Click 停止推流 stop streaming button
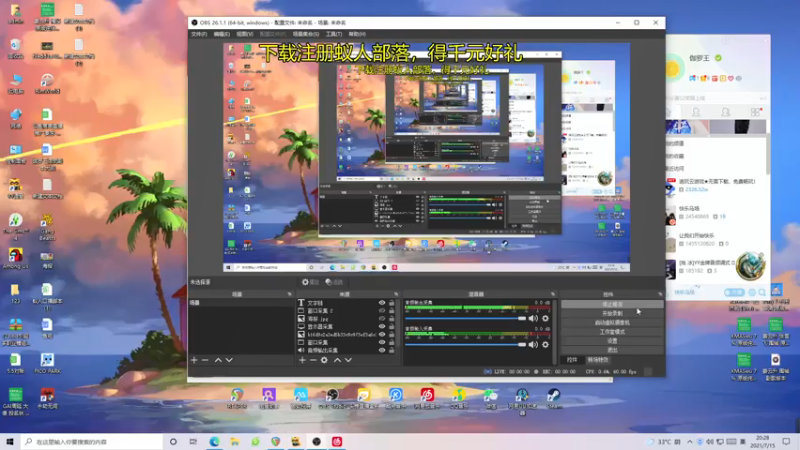 pos(612,304)
